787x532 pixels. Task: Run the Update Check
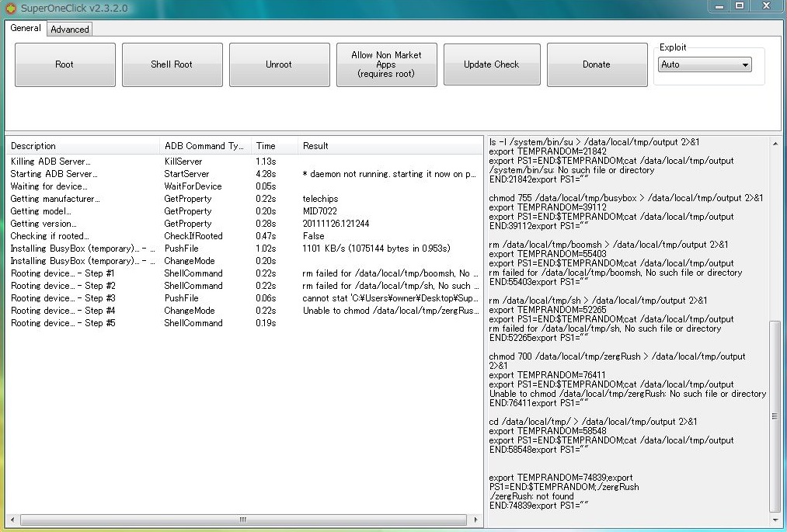491,64
